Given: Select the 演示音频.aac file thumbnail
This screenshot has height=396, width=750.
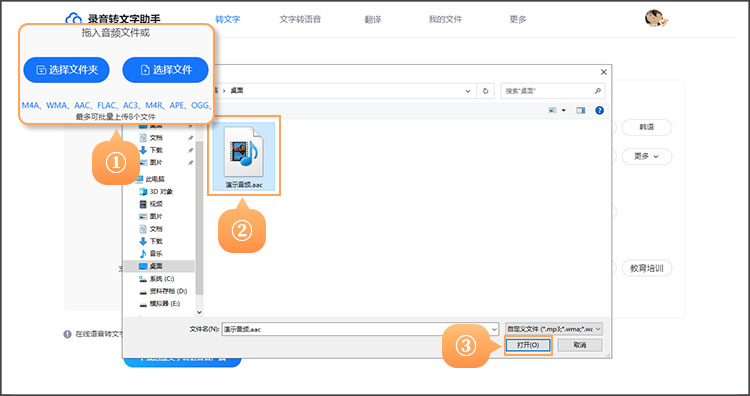Looking at the screenshot, I should pyautogui.click(x=244, y=155).
